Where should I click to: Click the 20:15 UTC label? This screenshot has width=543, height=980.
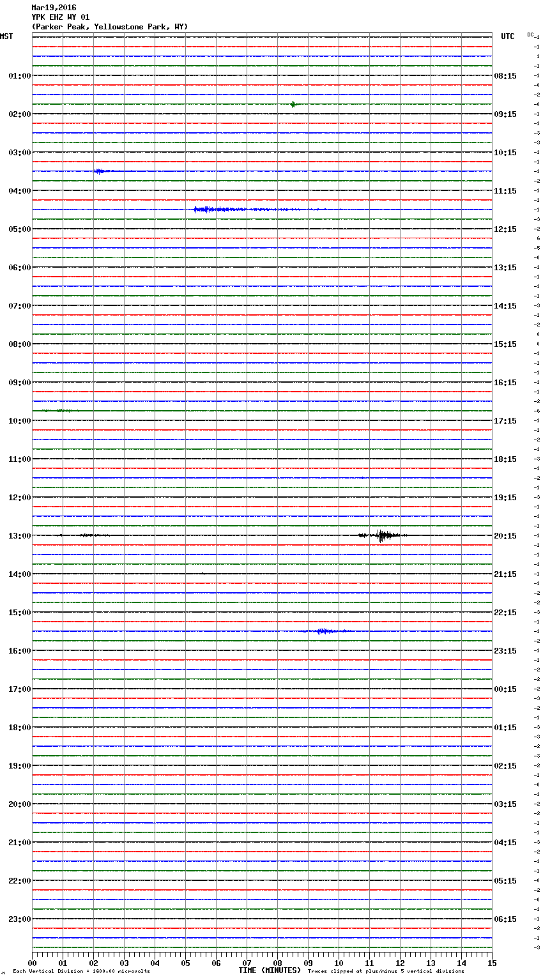(505, 536)
